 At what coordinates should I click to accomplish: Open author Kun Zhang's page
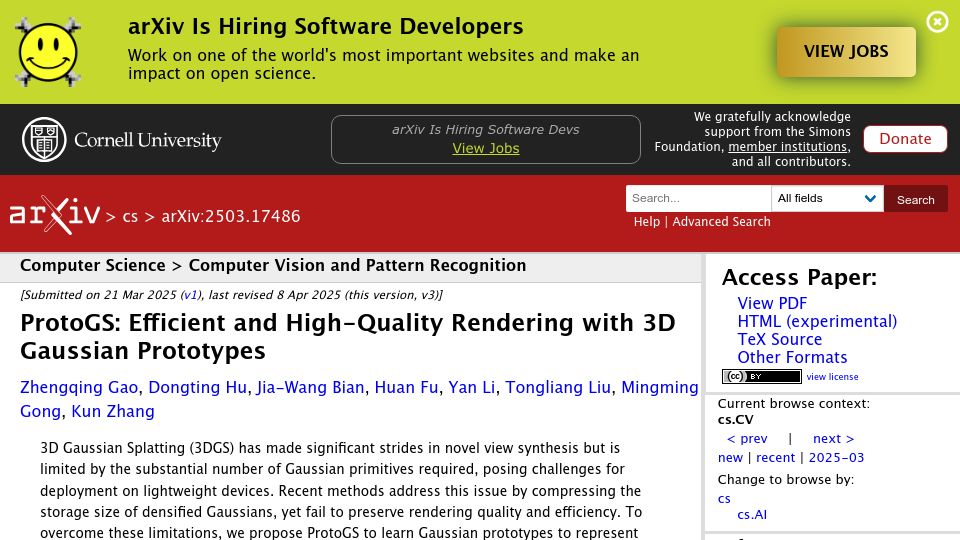pos(113,411)
